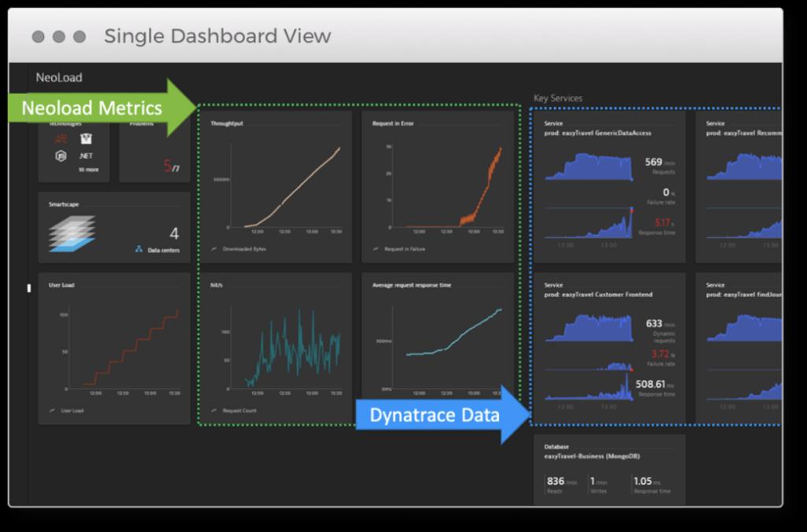Click the .NET technology icon
The image size is (807, 532).
point(86,156)
